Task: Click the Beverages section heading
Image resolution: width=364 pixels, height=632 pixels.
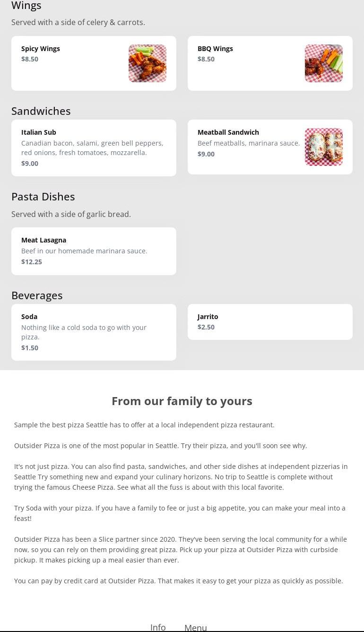Action: [x=37, y=295]
